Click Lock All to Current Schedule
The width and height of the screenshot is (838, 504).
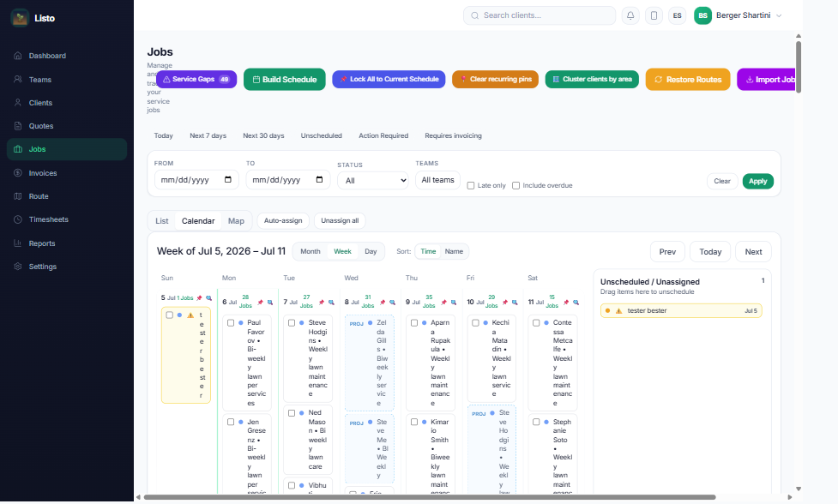(x=389, y=79)
